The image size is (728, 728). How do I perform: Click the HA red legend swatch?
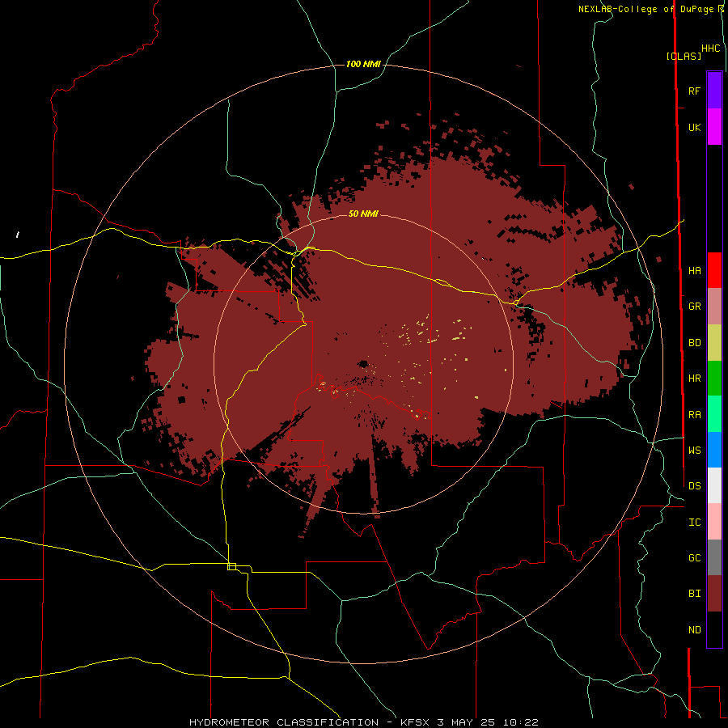(714, 270)
